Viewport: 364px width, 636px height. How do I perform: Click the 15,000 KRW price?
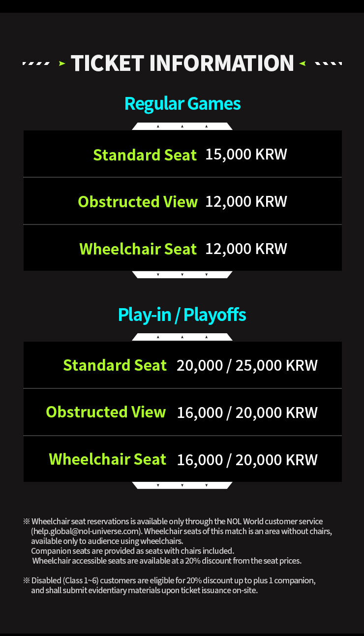pos(246,155)
